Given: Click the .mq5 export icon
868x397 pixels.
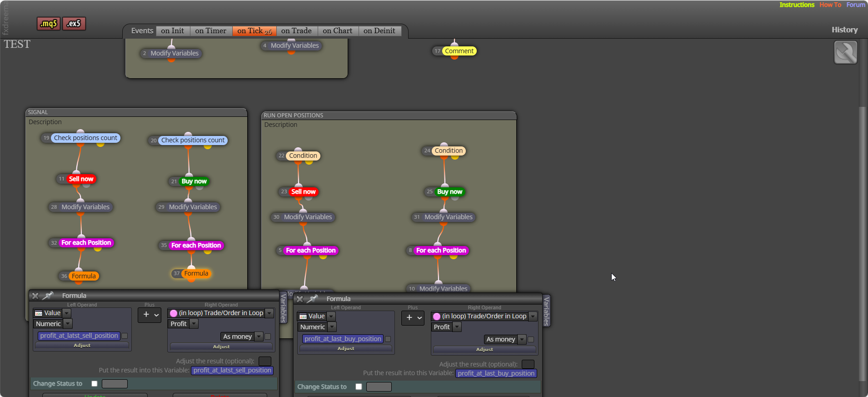Looking at the screenshot, I should coord(49,24).
